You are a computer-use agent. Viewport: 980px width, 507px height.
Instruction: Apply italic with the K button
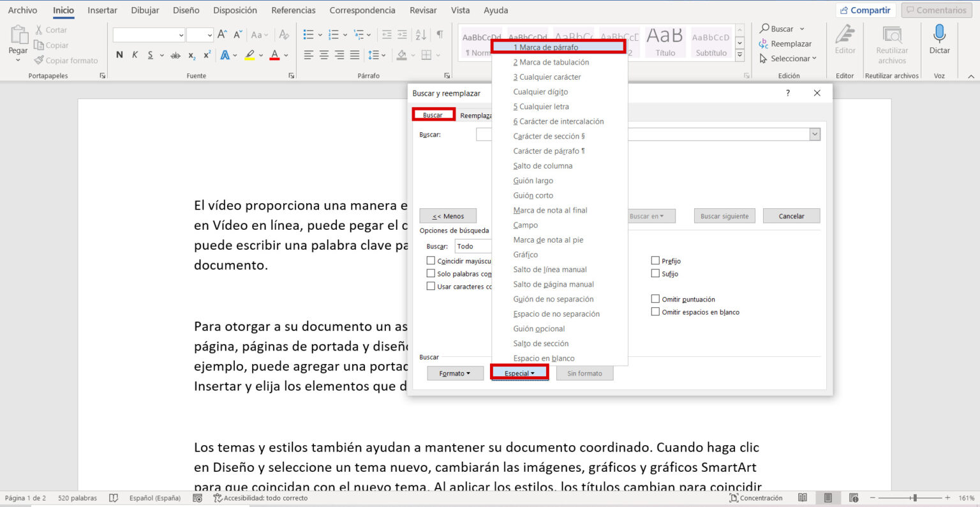pos(135,55)
